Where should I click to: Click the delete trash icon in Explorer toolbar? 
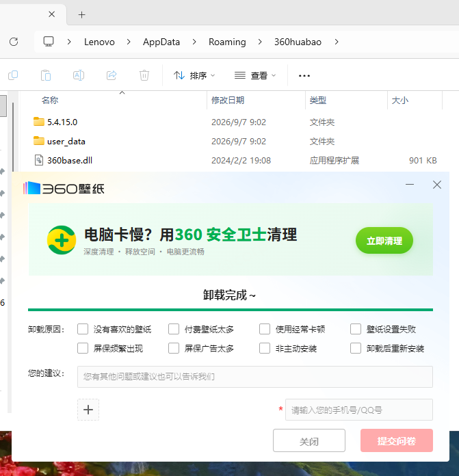(144, 75)
